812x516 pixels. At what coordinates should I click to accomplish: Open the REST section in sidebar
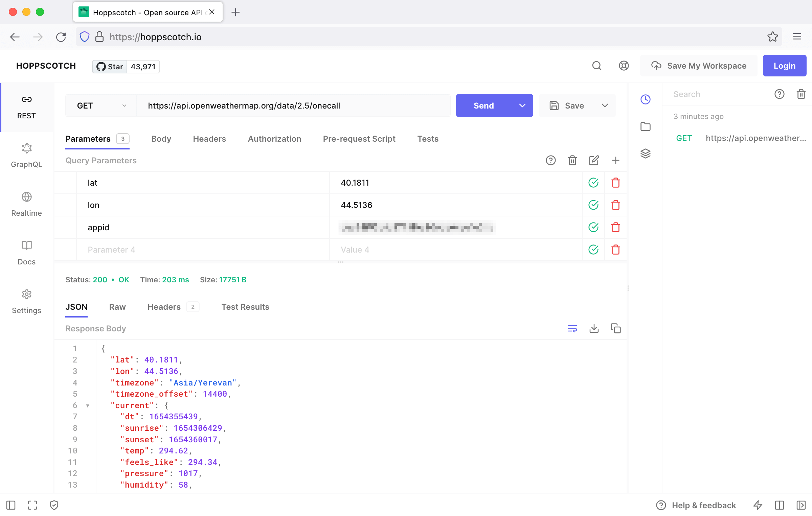(x=26, y=107)
